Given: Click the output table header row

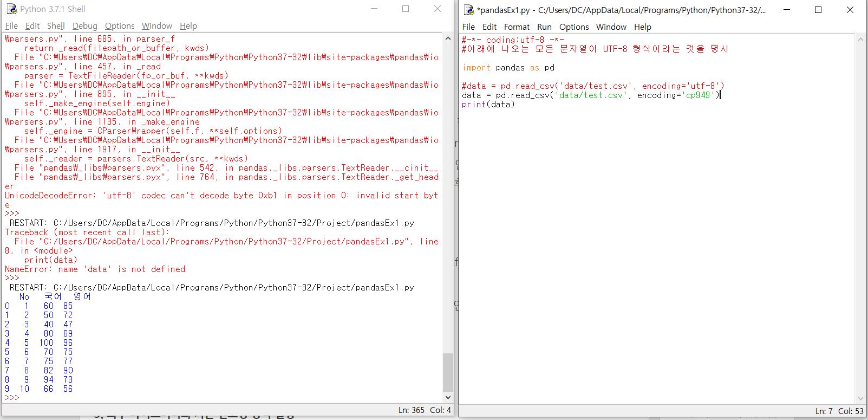Looking at the screenshot, I should 55,297.
